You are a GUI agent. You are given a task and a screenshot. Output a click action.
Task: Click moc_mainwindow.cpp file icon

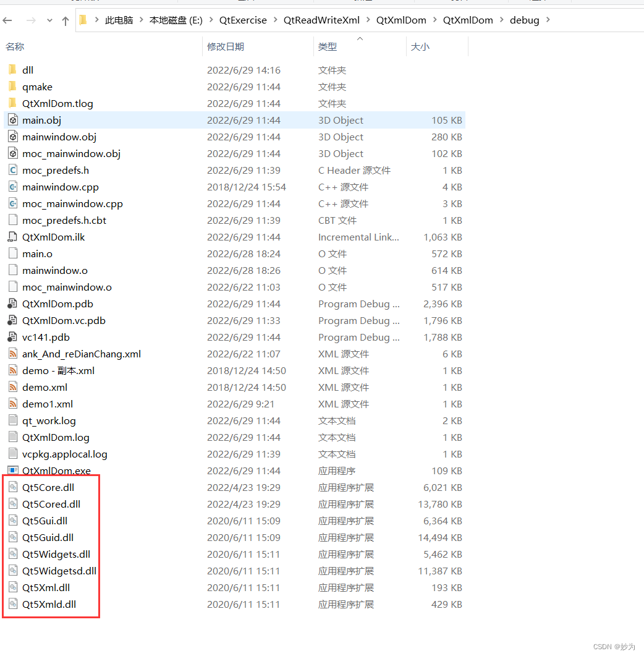click(x=13, y=204)
